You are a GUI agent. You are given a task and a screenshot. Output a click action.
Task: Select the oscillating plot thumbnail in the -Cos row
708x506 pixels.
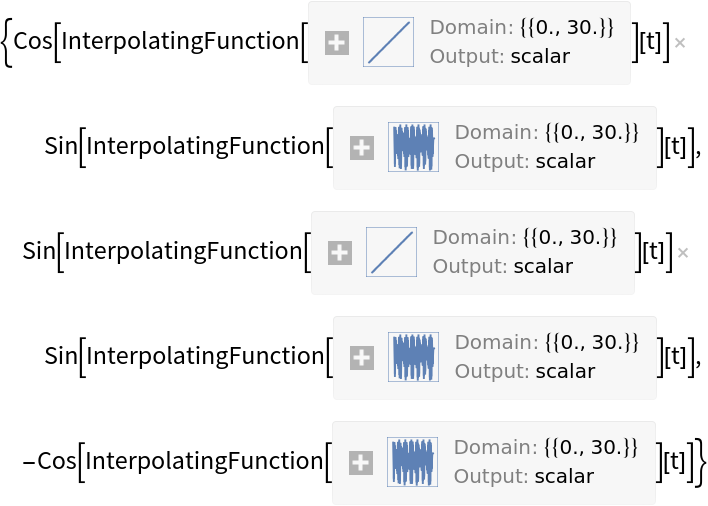pos(413,463)
